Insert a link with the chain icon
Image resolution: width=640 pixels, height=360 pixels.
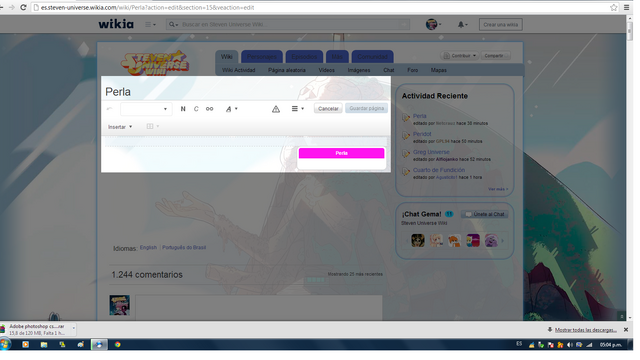pyautogui.click(x=209, y=109)
